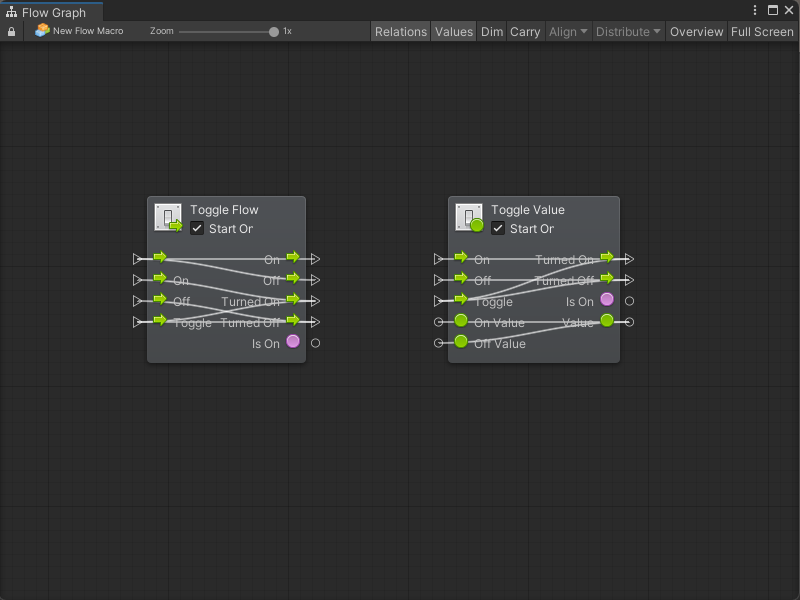Viewport: 800px width, 600px height.
Task: Click the Toggle Flow node's switch icon
Action: point(168,218)
